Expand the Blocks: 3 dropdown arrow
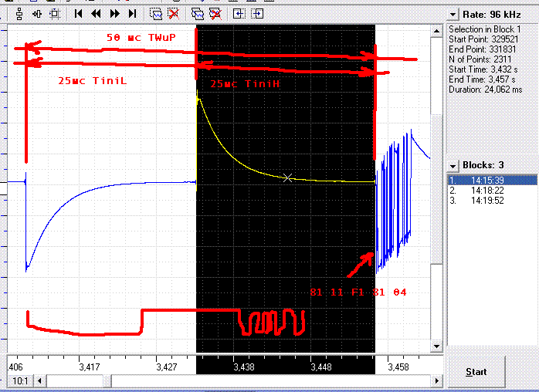This screenshot has width=539, height=392. 454,165
